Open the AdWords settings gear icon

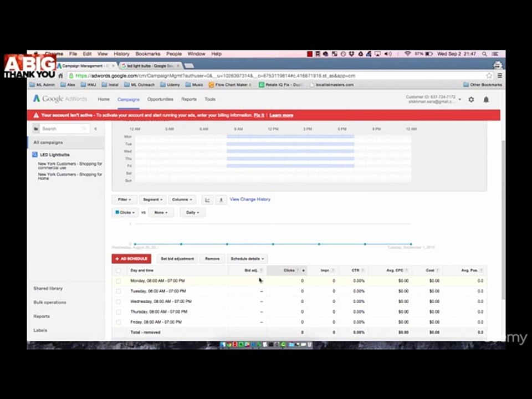471,99
